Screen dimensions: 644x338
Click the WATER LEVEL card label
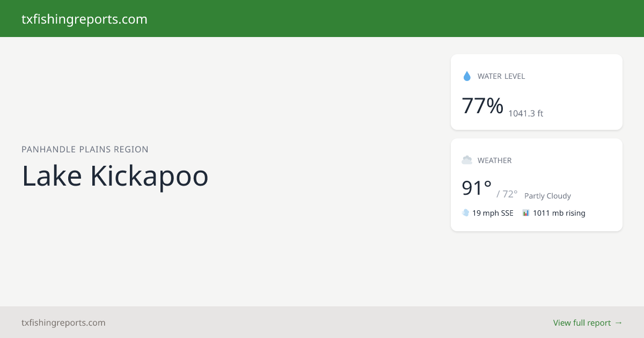(x=501, y=76)
